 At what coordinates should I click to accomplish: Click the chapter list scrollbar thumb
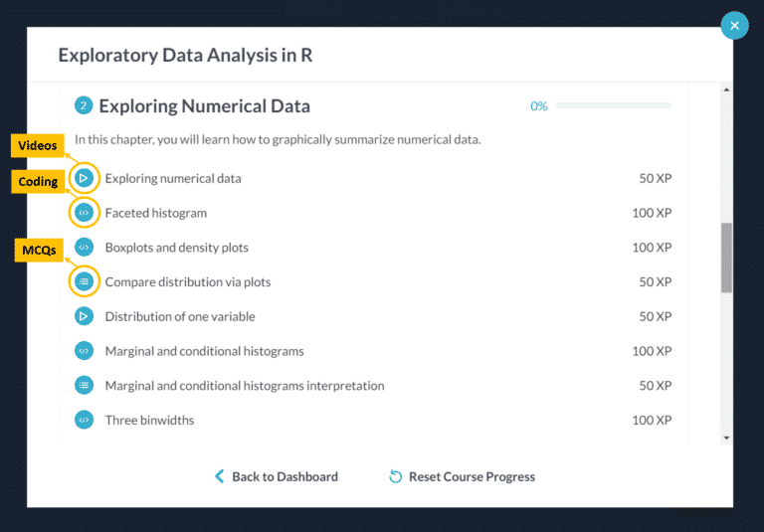point(726,258)
